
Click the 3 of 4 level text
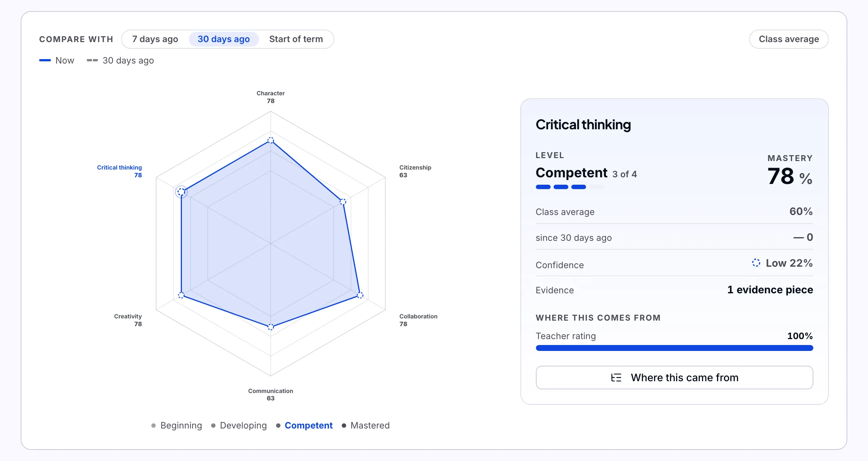coord(624,174)
